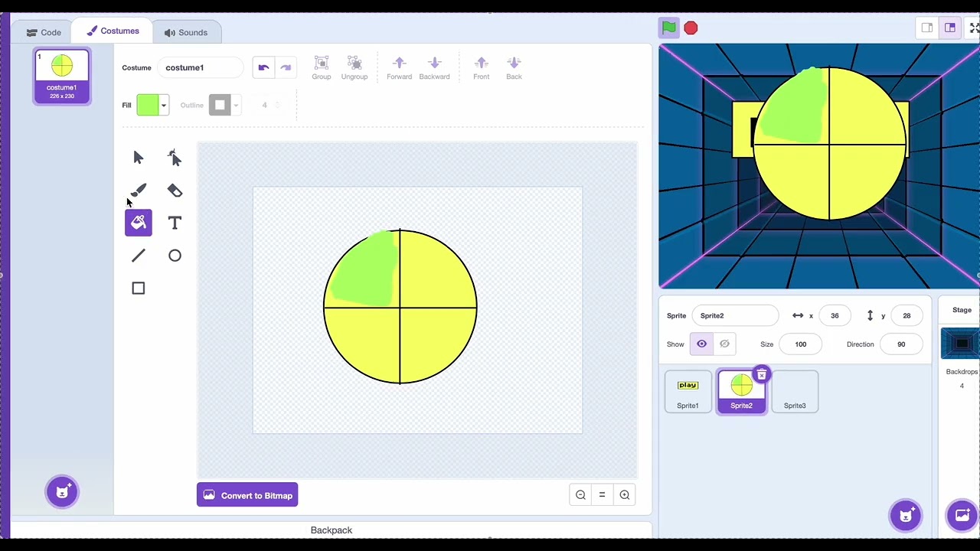980x551 pixels.
Task: Show sprite with eye icon
Action: tap(701, 344)
